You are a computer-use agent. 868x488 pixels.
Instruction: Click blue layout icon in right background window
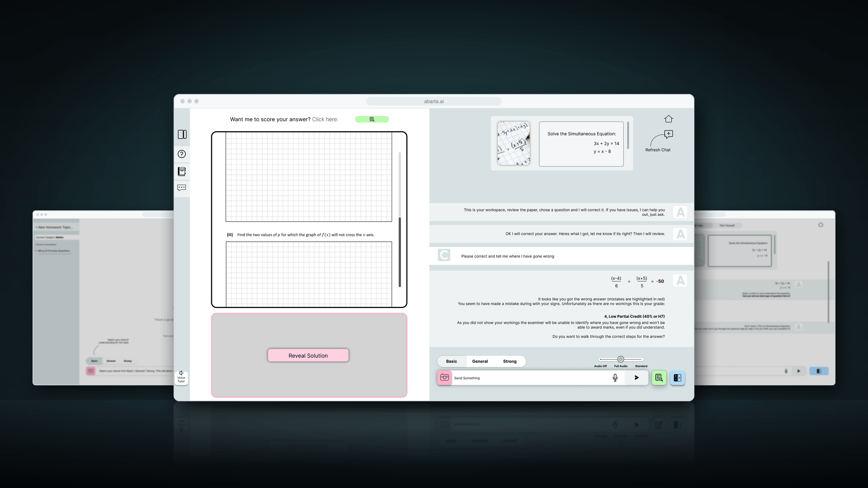819,371
